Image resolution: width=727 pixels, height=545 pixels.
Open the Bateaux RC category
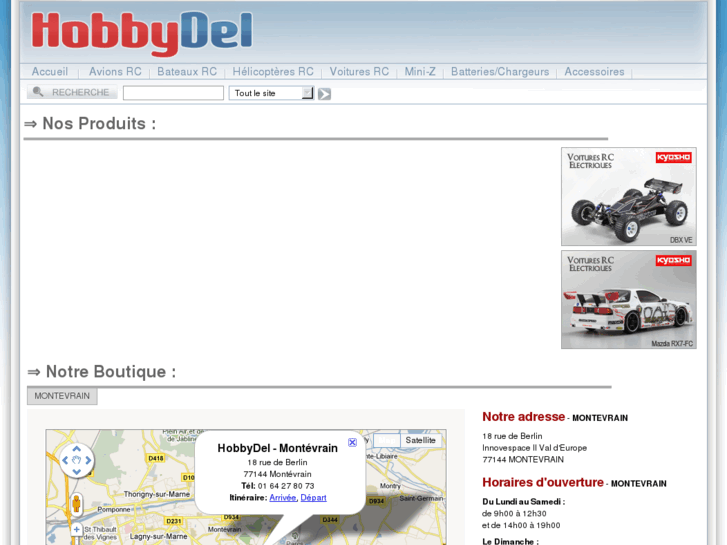tap(187, 72)
